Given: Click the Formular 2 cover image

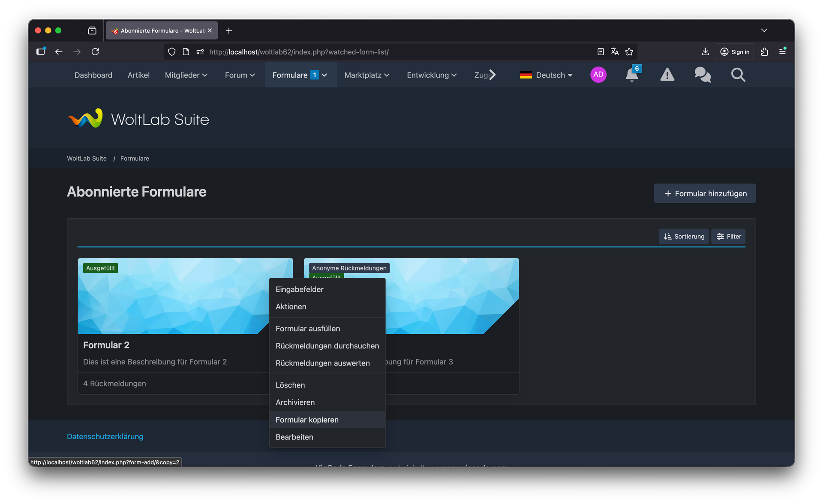Looking at the screenshot, I should (171, 300).
